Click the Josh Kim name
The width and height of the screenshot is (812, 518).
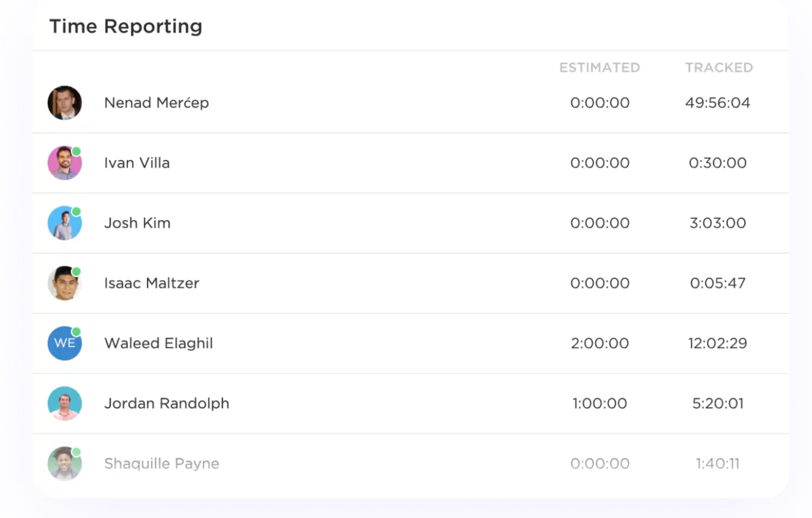(138, 223)
